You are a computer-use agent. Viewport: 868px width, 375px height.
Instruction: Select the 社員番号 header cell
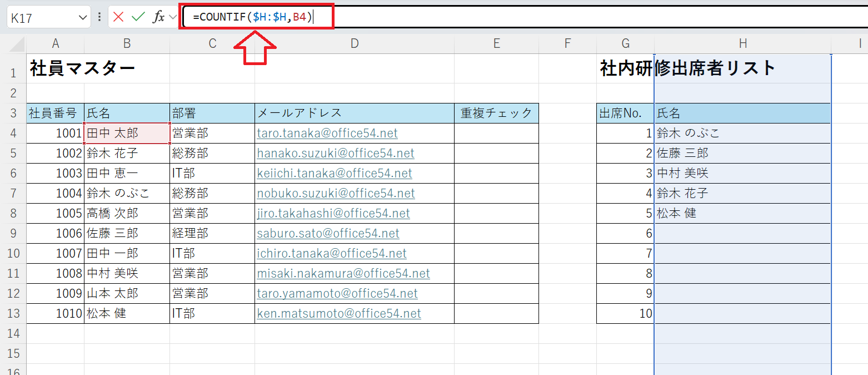coord(56,113)
